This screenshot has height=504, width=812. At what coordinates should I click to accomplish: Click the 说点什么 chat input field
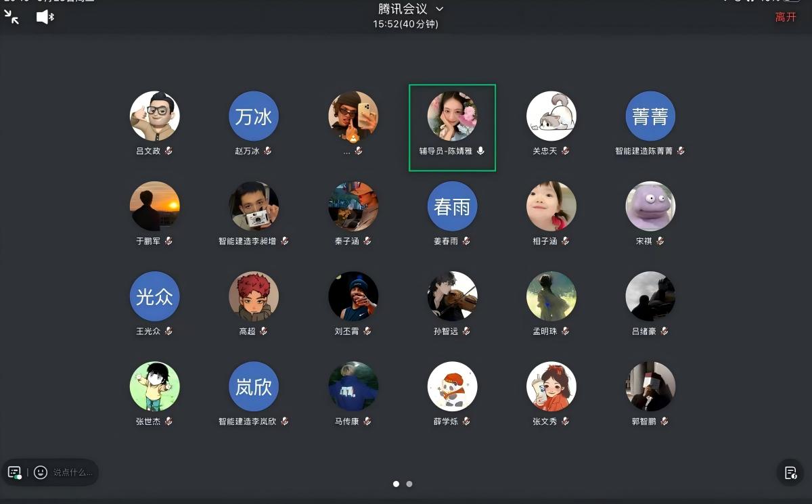pos(72,472)
